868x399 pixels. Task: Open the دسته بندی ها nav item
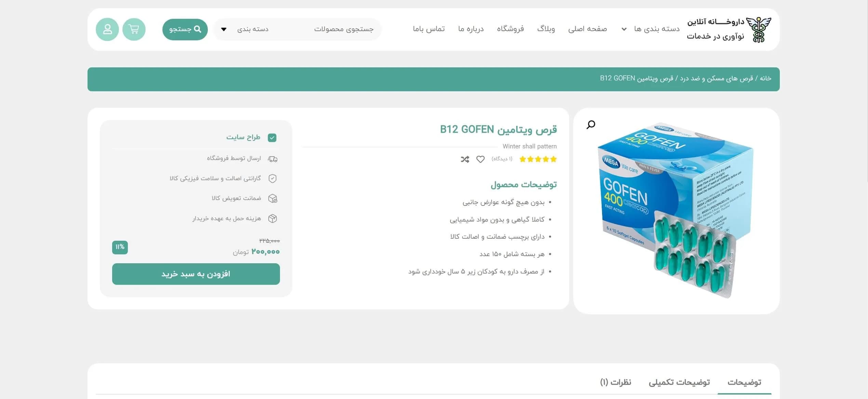[657, 29]
